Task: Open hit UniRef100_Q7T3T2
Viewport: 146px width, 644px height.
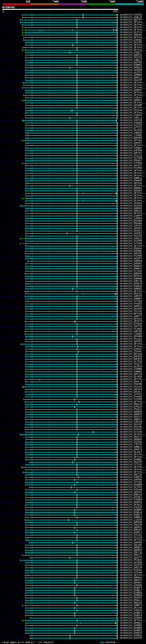Action: click(x=131, y=128)
